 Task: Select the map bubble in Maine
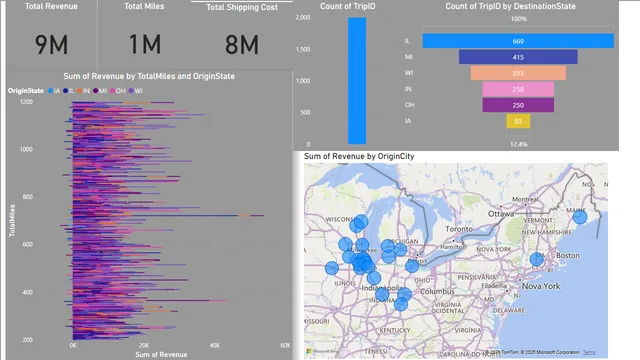click(580, 217)
